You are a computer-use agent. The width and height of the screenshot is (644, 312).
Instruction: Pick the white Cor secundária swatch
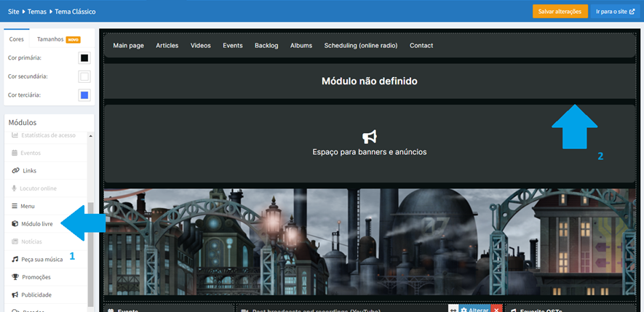point(84,76)
